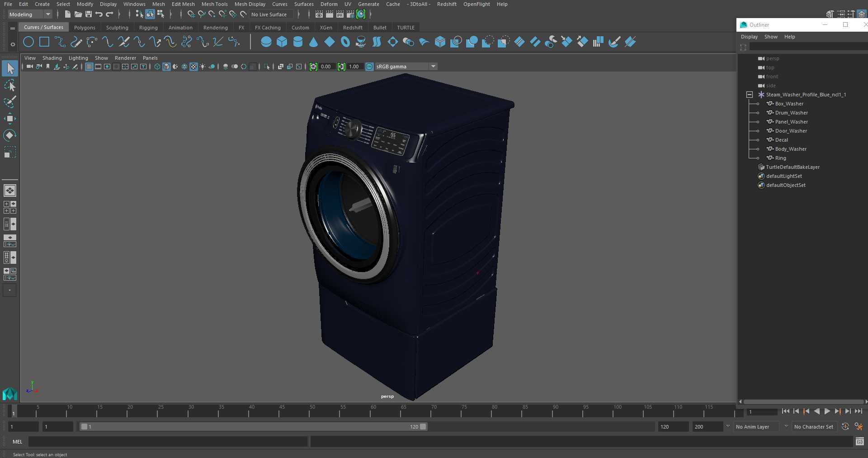Click the Loft surface shelf icon
The height and width of the screenshot is (458, 868).
click(377, 42)
